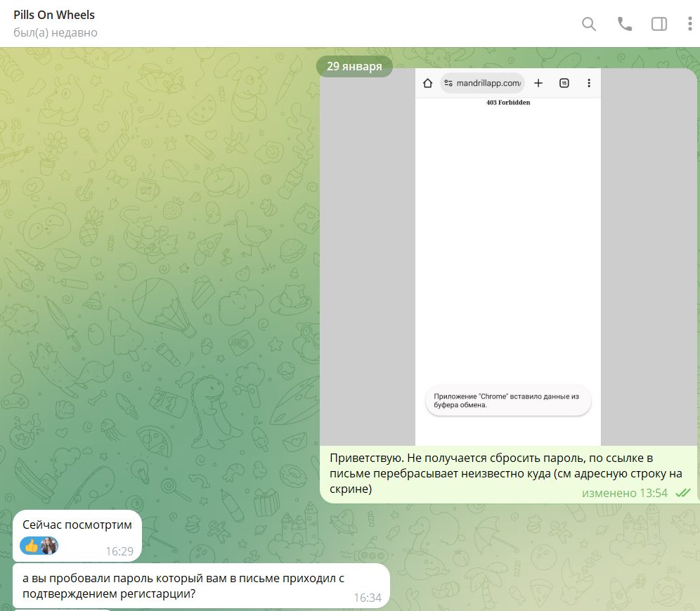
Task: Click the user avatar in the reaction
Action: 48,546
